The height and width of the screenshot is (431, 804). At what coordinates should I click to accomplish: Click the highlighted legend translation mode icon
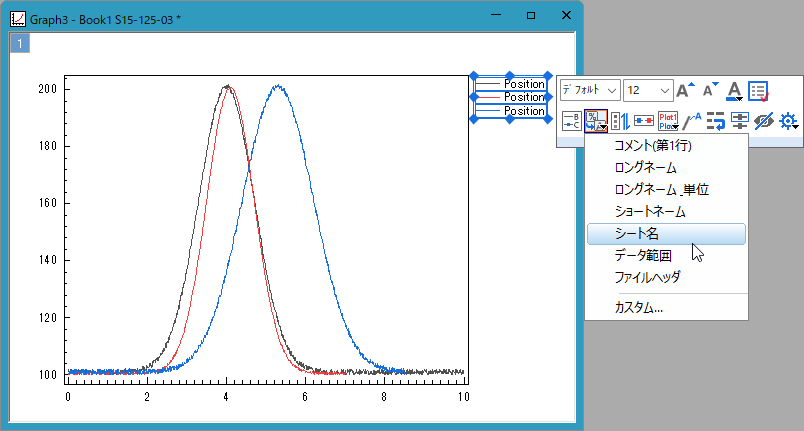point(596,121)
